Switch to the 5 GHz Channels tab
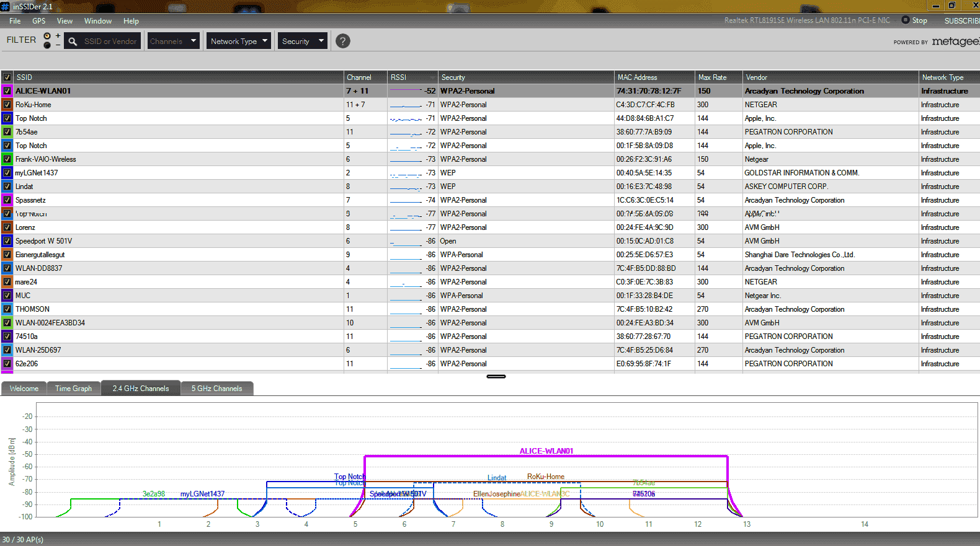Image resolution: width=980 pixels, height=546 pixels. pyautogui.click(x=217, y=389)
